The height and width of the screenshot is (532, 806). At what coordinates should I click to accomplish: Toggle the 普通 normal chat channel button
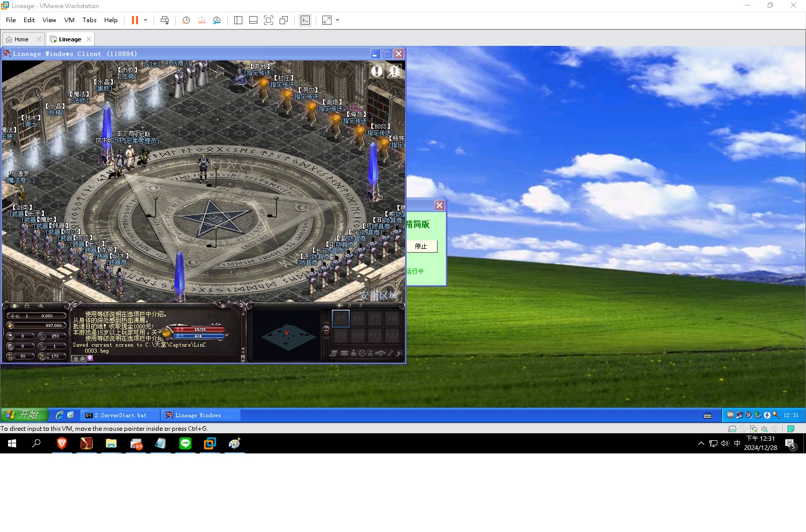[79, 359]
